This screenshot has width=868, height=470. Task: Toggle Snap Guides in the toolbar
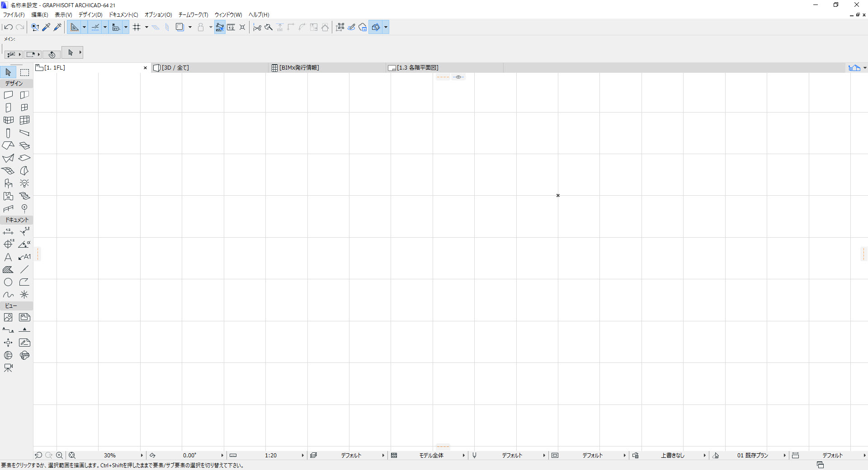coord(95,27)
